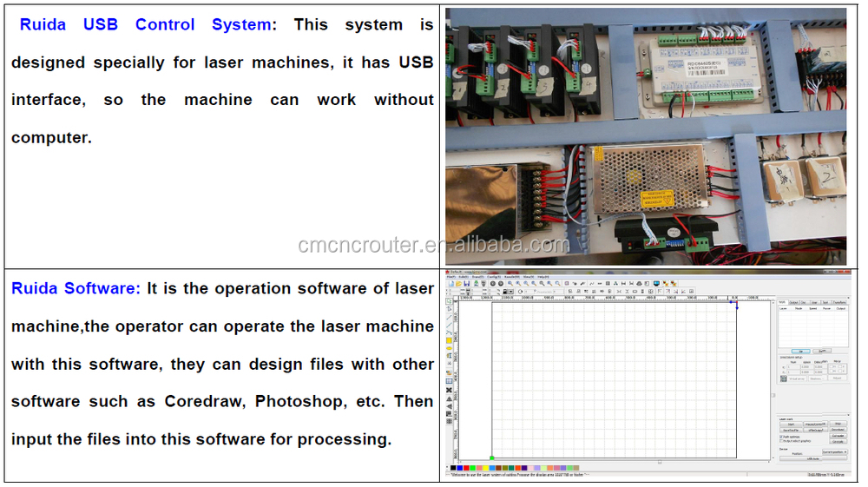Choose the Select arrow tool in left toolbox
The width and height of the screenshot is (868, 487).
point(449,301)
